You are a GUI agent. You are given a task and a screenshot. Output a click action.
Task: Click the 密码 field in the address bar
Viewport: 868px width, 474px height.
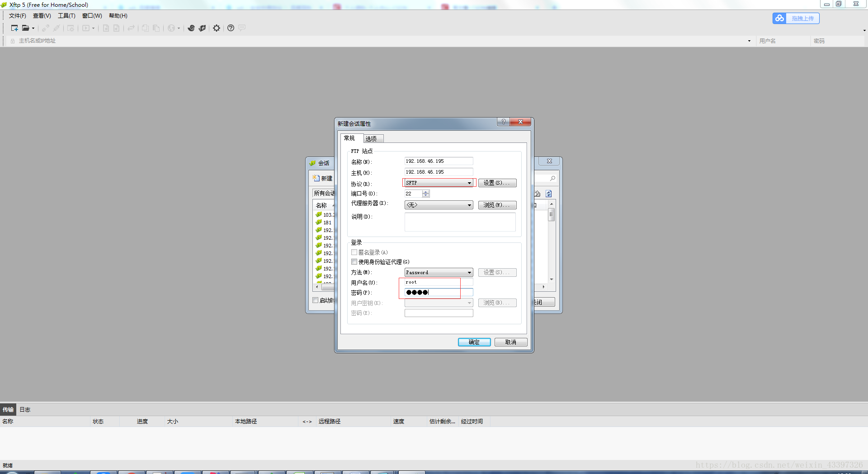(837, 41)
